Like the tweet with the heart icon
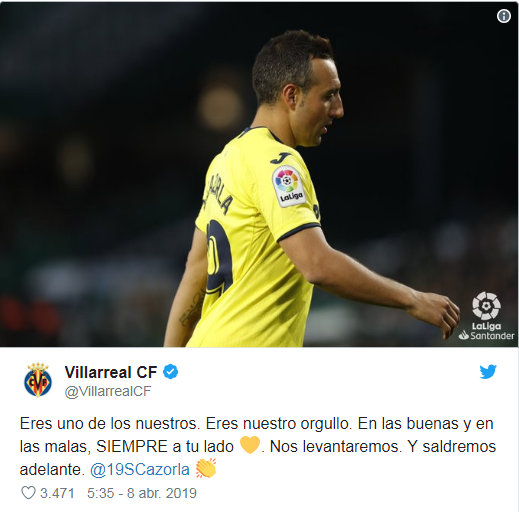 click(28, 492)
